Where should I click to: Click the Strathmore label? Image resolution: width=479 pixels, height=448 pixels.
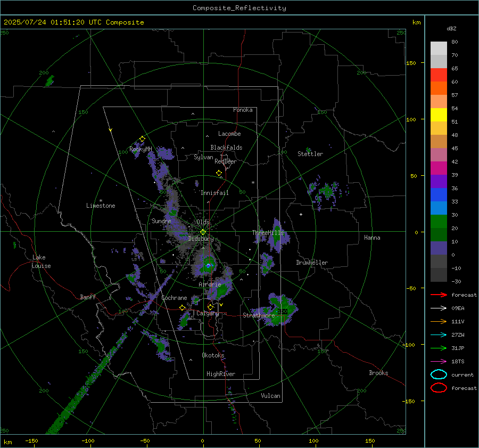[x=259, y=315]
